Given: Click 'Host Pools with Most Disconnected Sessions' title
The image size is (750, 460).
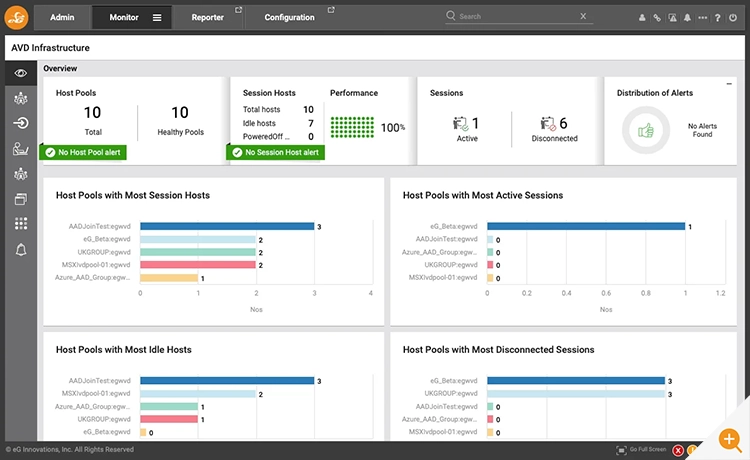Looking at the screenshot, I should pos(498,350).
